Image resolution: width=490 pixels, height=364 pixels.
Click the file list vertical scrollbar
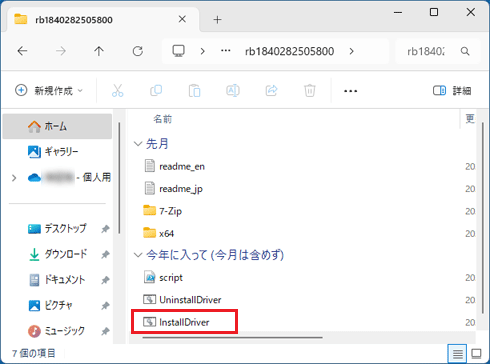[x=482, y=218]
